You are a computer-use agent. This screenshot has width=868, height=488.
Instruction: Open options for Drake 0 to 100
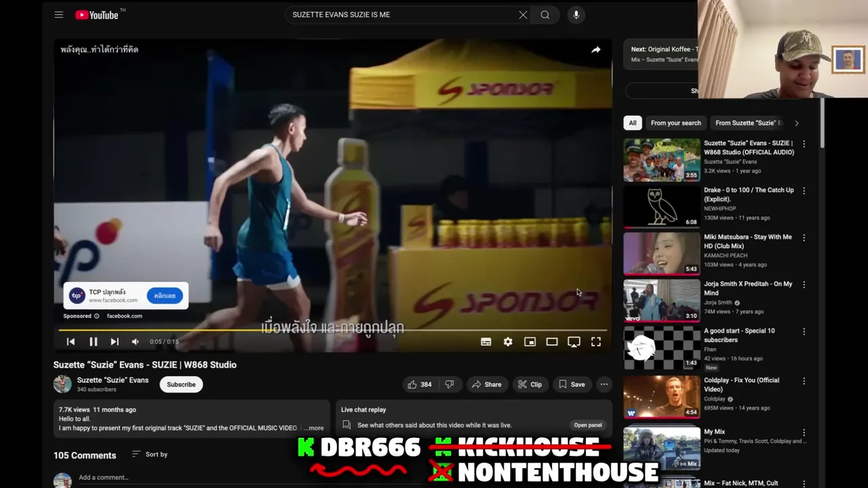tap(804, 191)
